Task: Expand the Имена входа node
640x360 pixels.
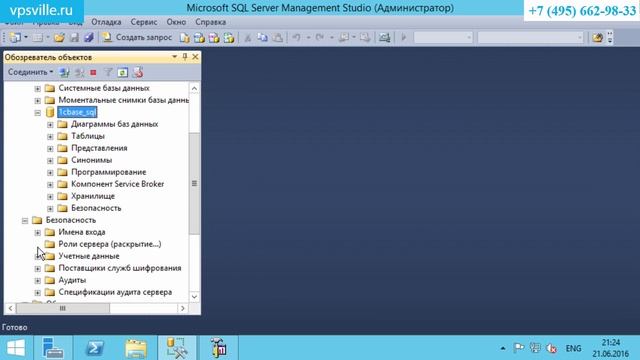Action: tap(38, 233)
